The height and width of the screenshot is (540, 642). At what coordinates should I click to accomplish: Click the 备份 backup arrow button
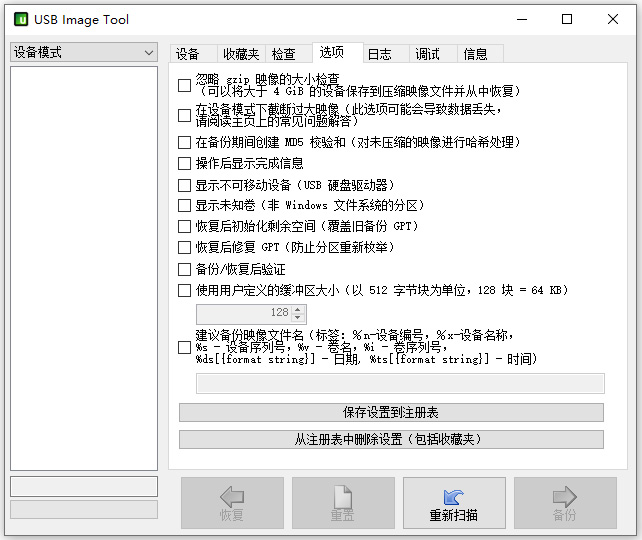point(565,503)
